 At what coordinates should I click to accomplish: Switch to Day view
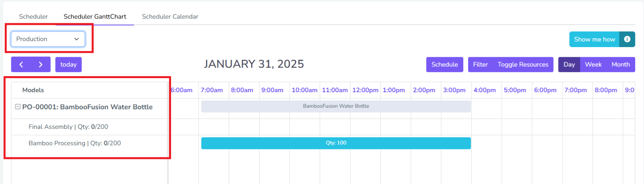coord(569,64)
